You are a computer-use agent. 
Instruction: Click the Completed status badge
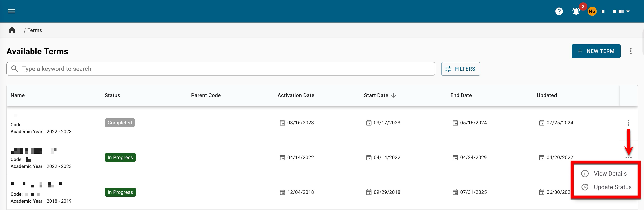(x=120, y=123)
